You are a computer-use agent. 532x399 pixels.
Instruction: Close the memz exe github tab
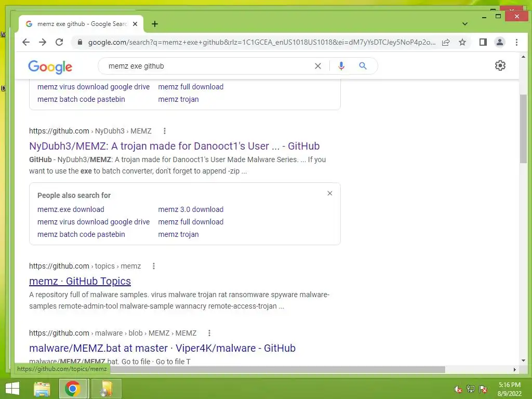(135, 24)
